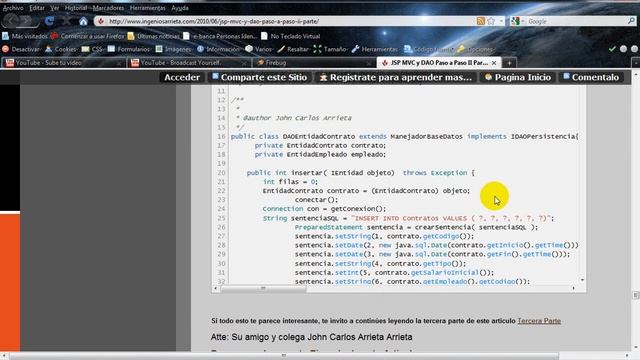Viewport: 640px width, 360px height.
Task: Reload the current page
Action: (50, 21)
